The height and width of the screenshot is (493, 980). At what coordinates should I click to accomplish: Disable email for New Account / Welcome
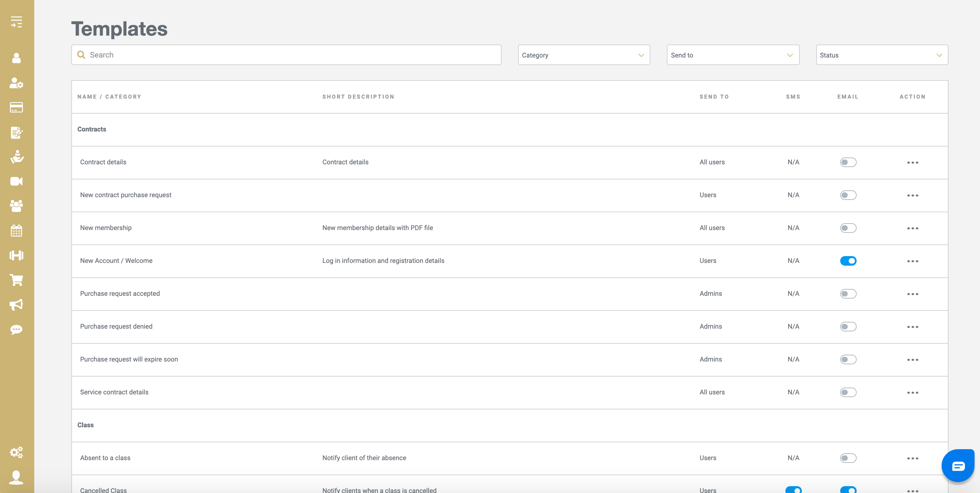(848, 261)
